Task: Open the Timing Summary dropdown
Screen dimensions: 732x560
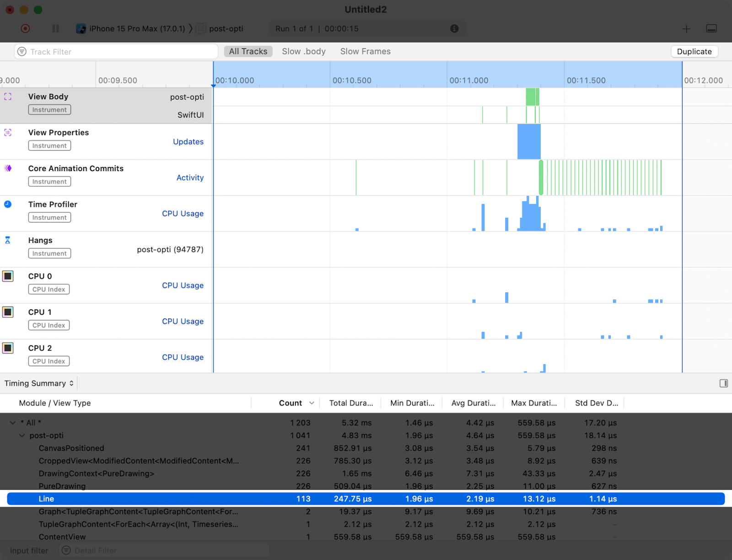Action: click(39, 383)
